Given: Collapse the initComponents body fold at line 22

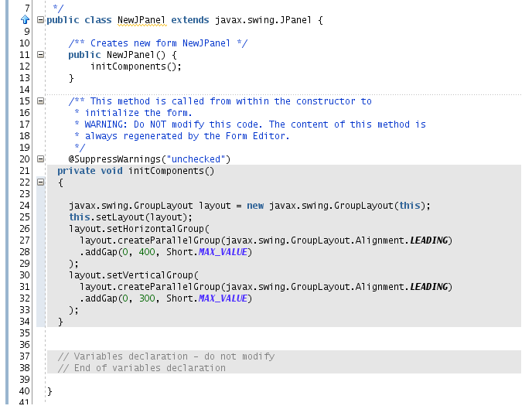Looking at the screenshot, I should [40, 182].
